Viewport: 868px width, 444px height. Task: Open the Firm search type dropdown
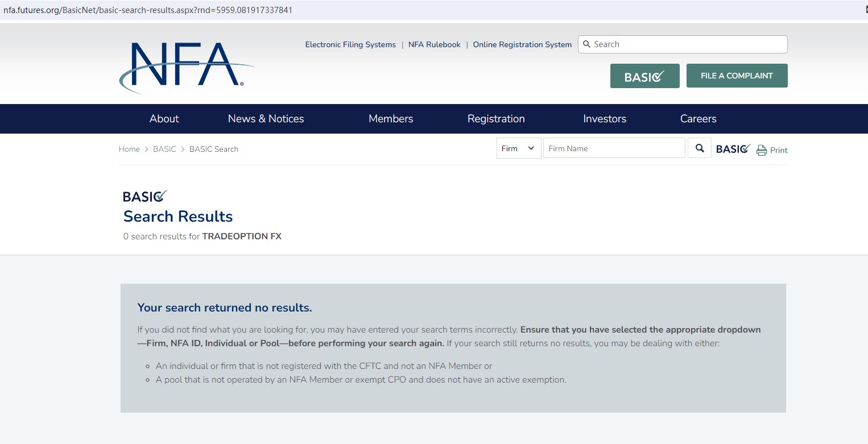click(x=519, y=148)
